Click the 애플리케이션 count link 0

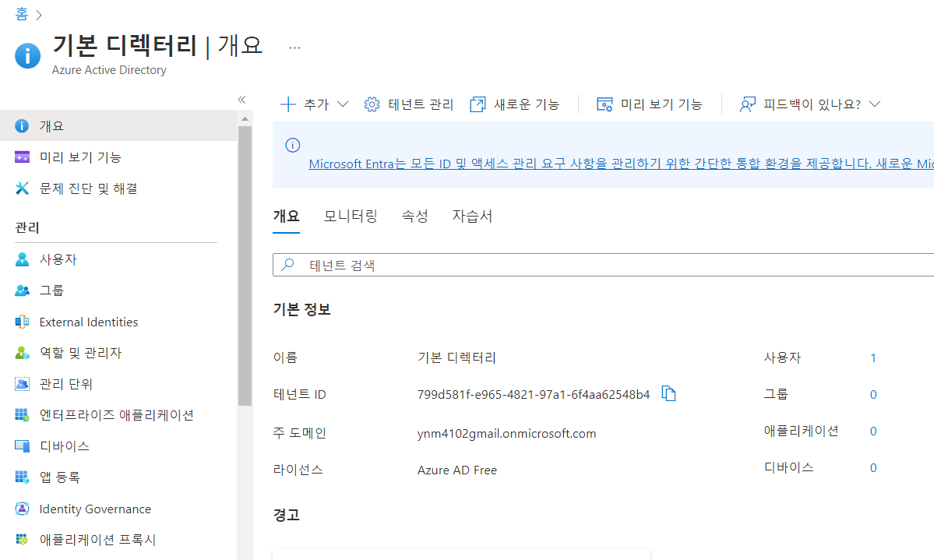click(x=873, y=431)
